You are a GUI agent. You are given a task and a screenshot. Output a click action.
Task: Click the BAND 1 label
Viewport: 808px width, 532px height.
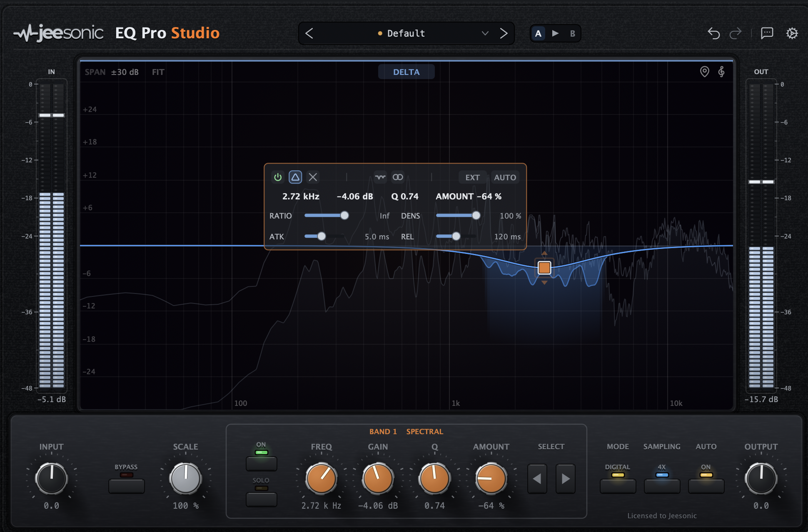point(383,432)
